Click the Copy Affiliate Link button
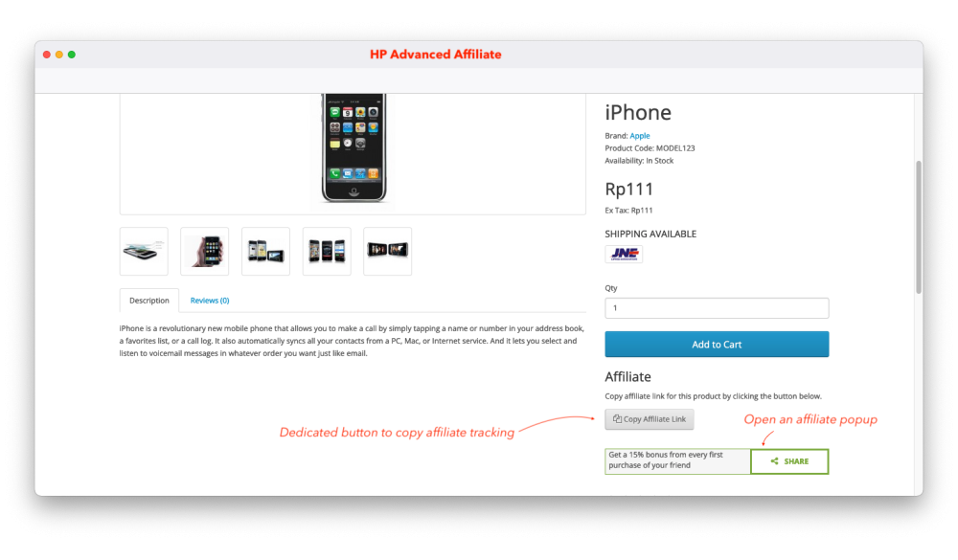 (x=650, y=419)
